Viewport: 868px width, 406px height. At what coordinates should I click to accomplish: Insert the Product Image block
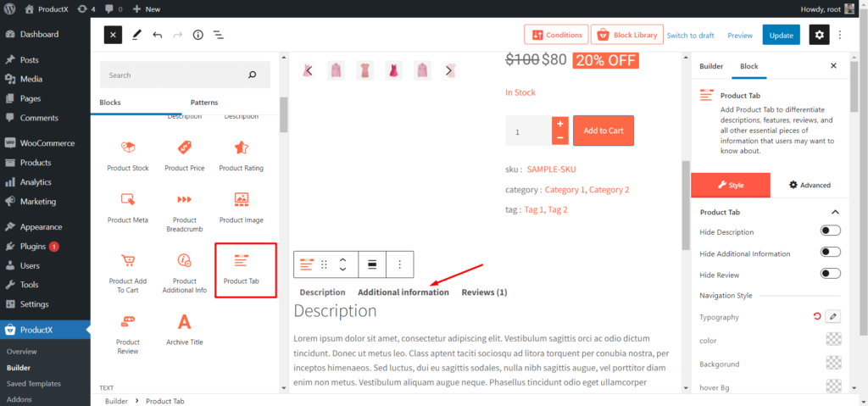(x=242, y=208)
